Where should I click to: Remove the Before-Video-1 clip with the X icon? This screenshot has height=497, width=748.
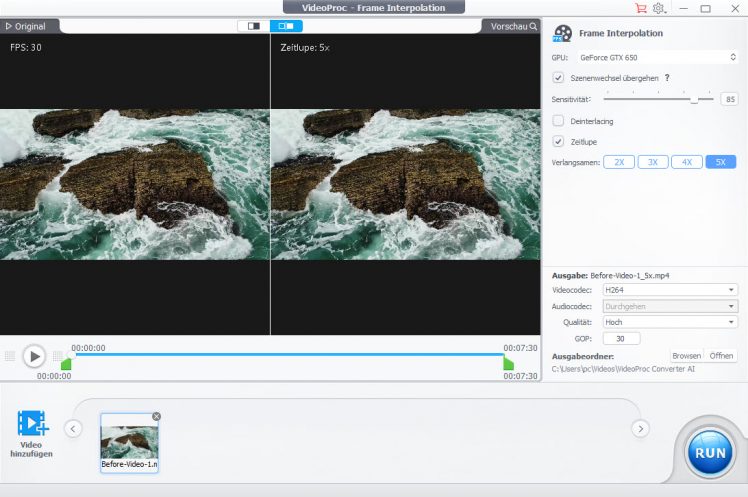tap(156, 416)
